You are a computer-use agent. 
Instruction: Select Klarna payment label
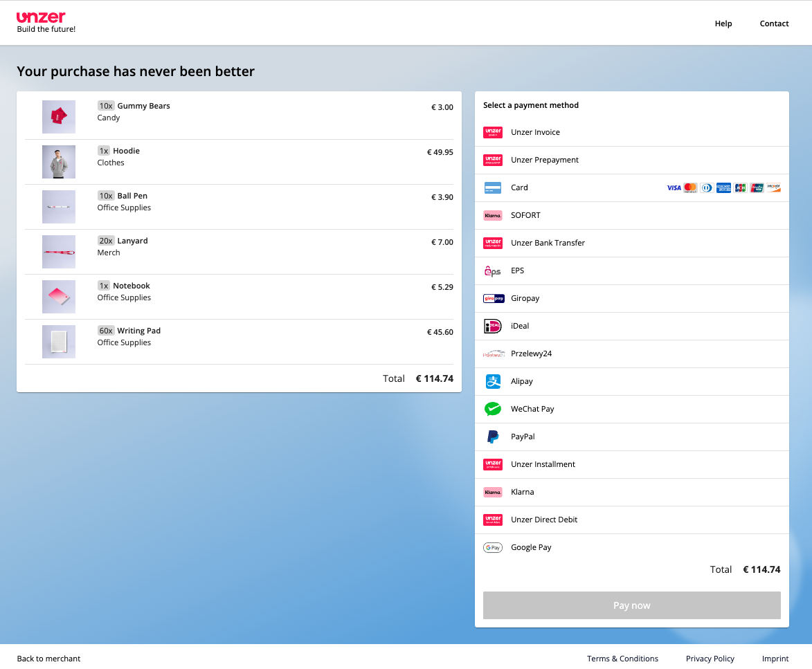tap(522, 492)
